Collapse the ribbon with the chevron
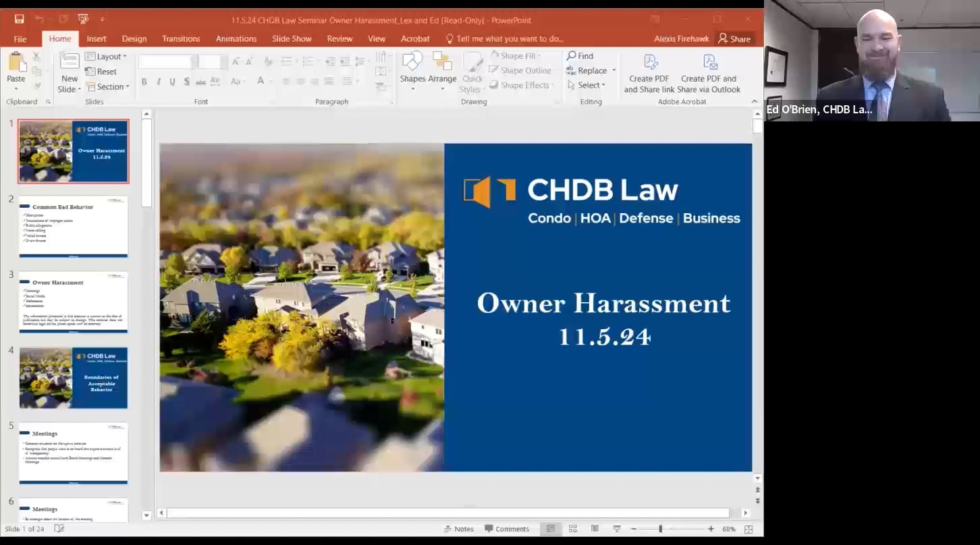Viewport: 980px width, 545px height. pos(755,102)
